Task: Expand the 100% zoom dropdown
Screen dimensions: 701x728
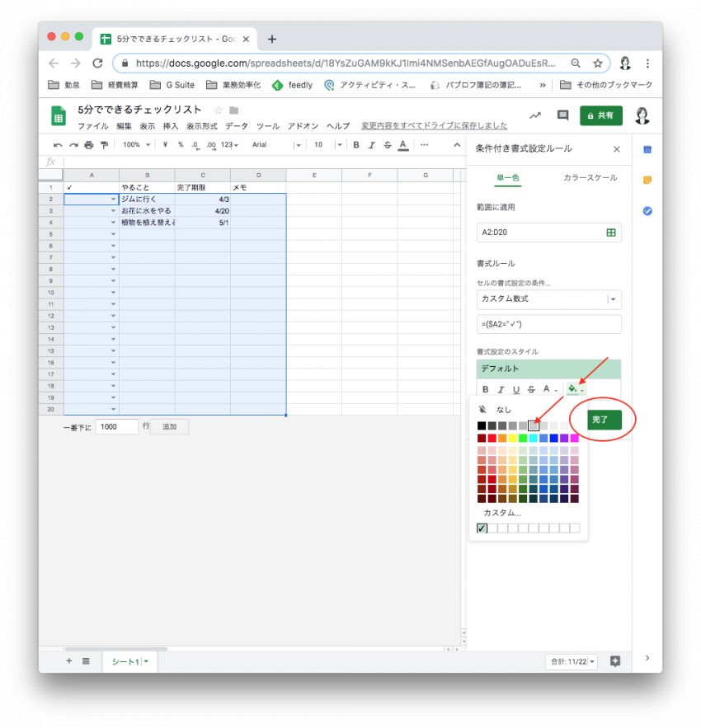Action: (x=136, y=145)
